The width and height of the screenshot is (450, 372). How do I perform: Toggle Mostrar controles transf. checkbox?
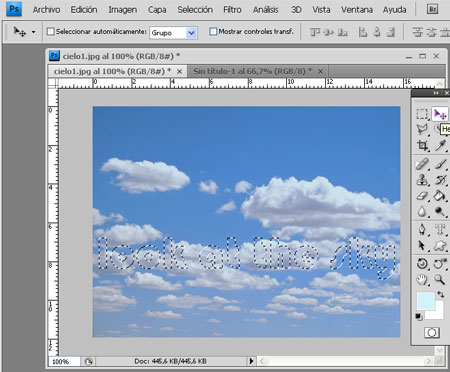(213, 32)
